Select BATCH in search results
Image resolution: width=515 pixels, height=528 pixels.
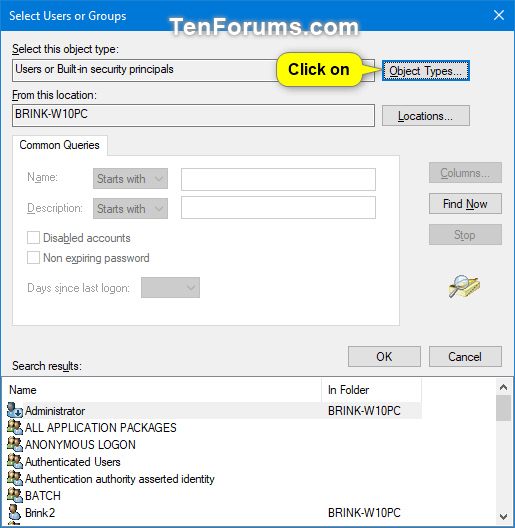43,496
